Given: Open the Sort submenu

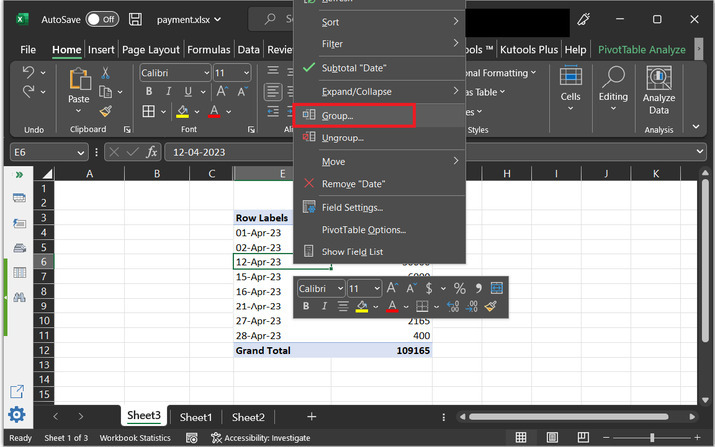Looking at the screenshot, I should click(379, 22).
